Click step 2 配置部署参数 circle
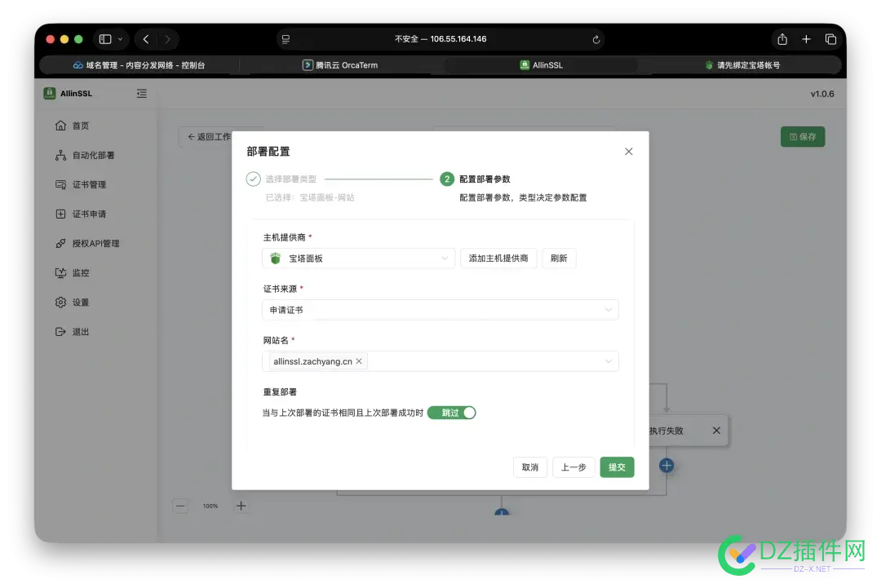Viewport: 881px width, 588px height. pos(447,179)
